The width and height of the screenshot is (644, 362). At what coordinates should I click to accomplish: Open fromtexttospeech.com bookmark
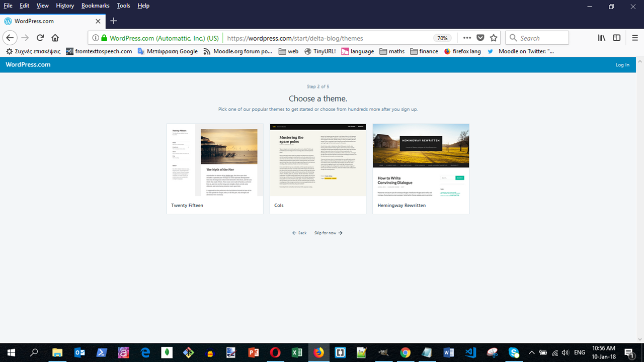(x=99, y=51)
